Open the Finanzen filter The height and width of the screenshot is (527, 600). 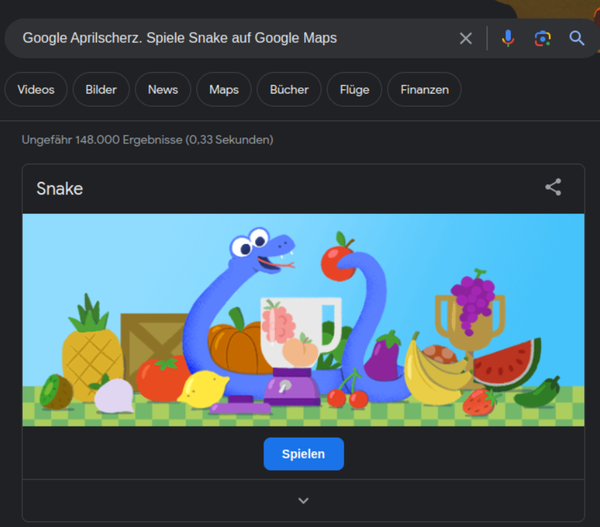(424, 89)
